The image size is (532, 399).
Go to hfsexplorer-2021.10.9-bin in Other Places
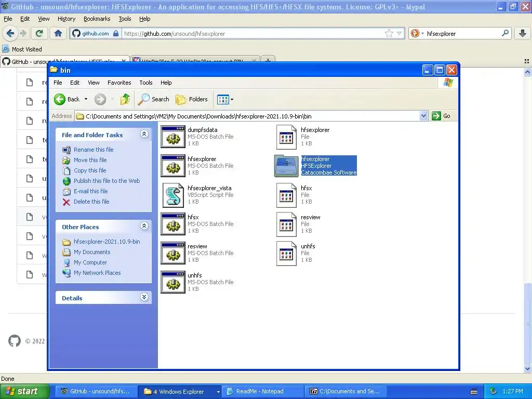[107, 242]
